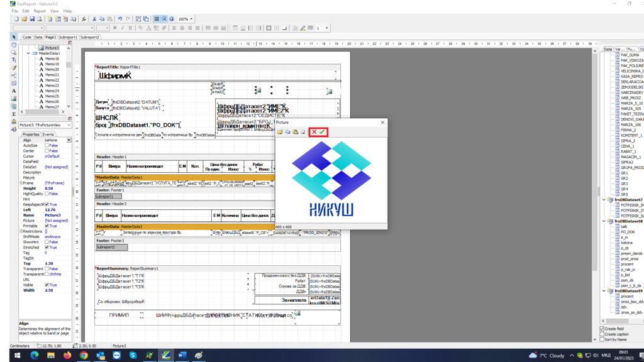The width and height of the screenshot is (644, 362).
Task: Open Align property value dropdown
Action: [69, 140]
